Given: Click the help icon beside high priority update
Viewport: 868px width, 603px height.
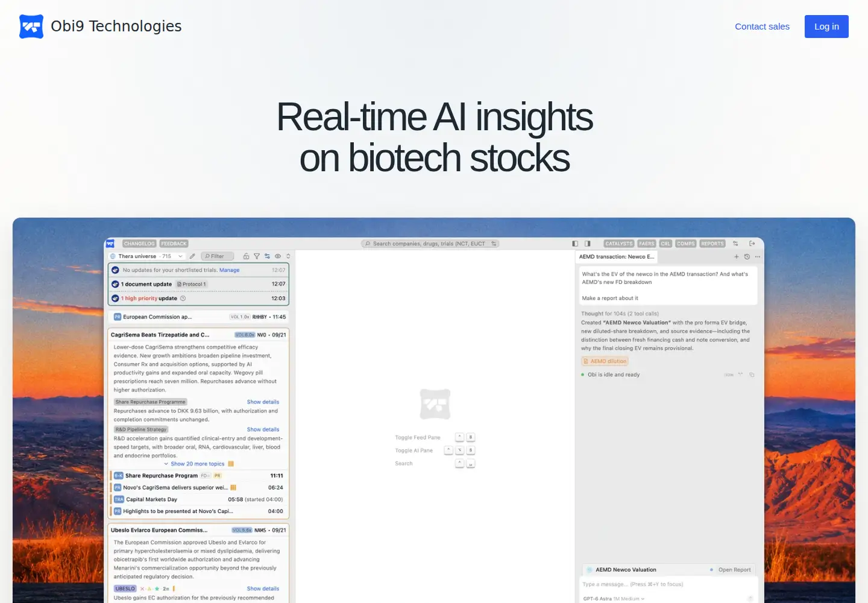Looking at the screenshot, I should click(x=183, y=298).
